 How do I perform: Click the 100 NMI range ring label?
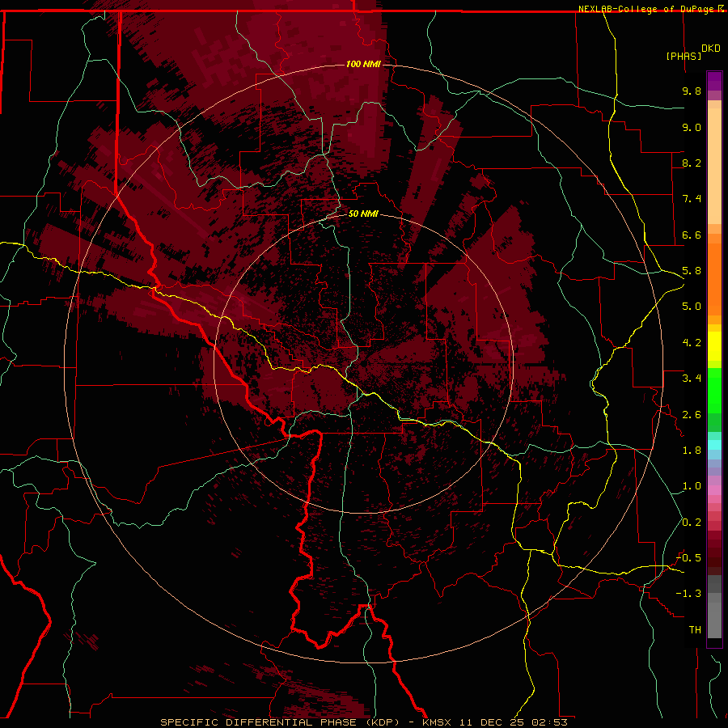363,64
